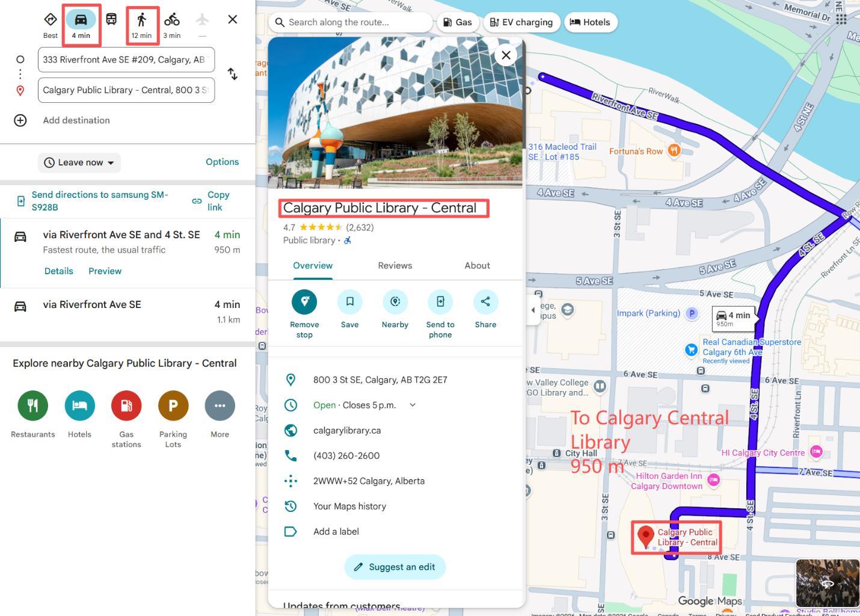Add a label to this place
Image resolution: width=860 pixels, height=616 pixels.
coord(396,531)
